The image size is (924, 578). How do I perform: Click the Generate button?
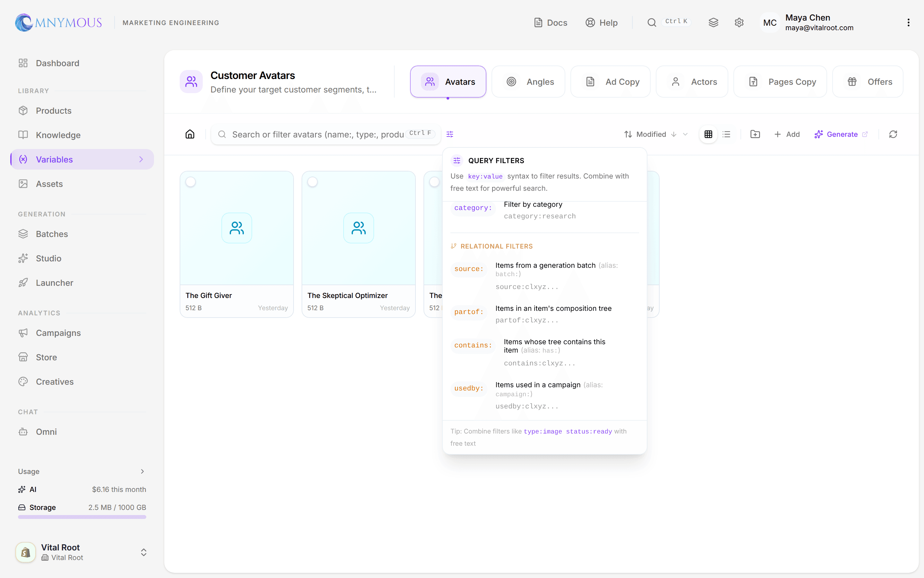(841, 134)
